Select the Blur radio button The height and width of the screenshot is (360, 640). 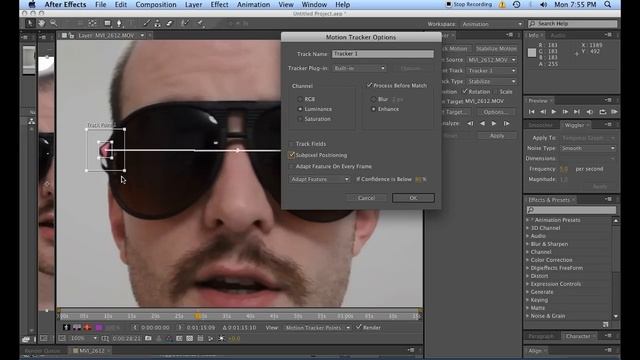coord(373,99)
